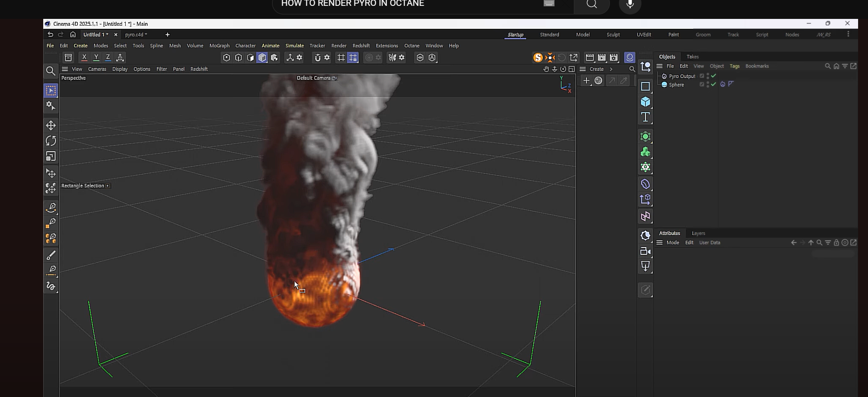Expand Rectangle Selection tool options arrow
868x397 pixels.
tap(108, 186)
